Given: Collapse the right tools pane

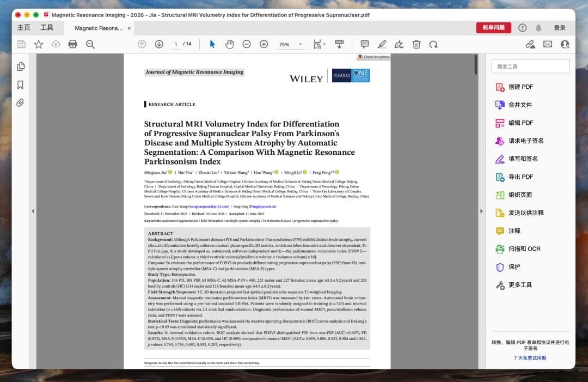Looking at the screenshot, I should coord(481,211).
